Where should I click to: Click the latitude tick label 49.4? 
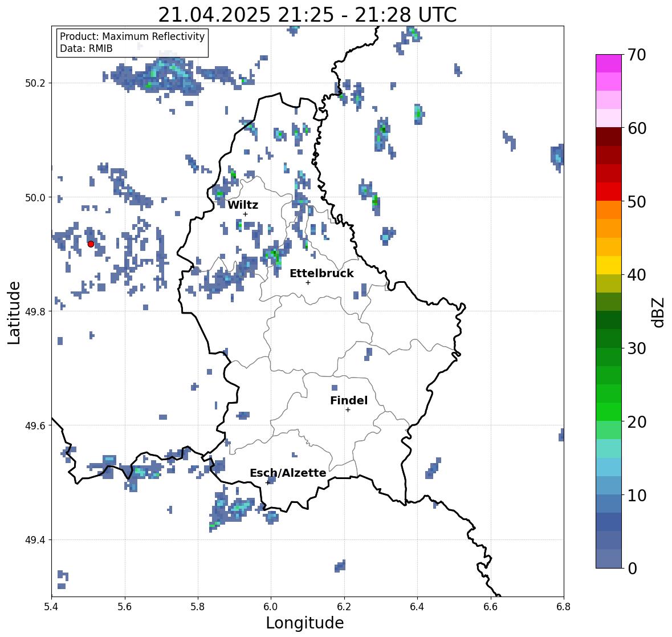35,539
